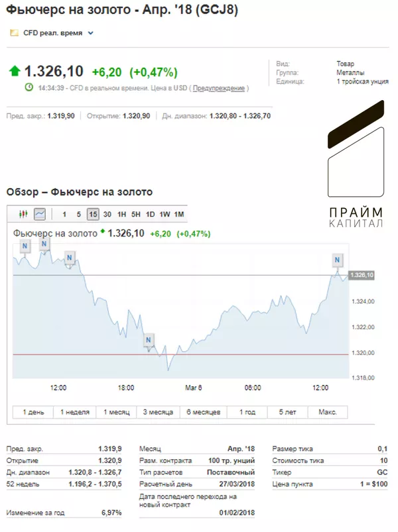The image size is (398, 532).
Task: Select the 1W interval option
Action: [x=165, y=214]
